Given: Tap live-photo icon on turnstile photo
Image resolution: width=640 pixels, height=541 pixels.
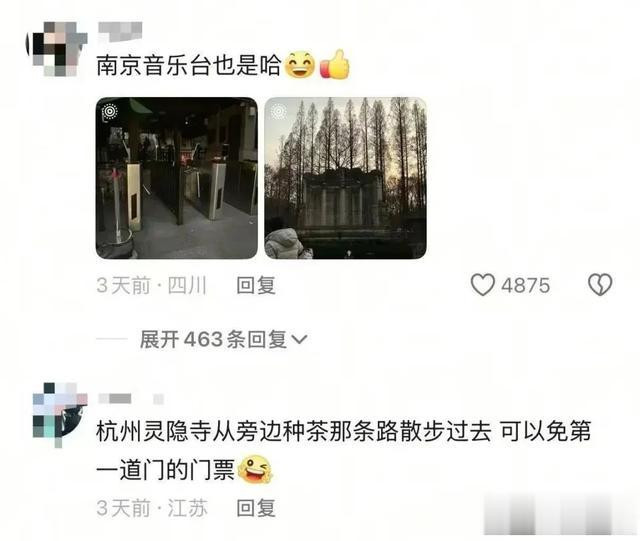Looking at the screenshot, I should (110, 111).
